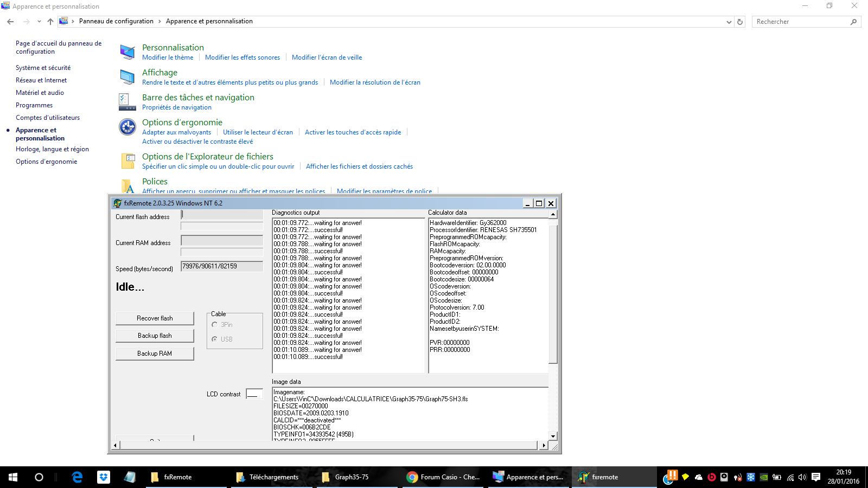This screenshot has height=488, width=868.
Task: Switch to the fxremote application taskbar item
Action: pos(615,477)
